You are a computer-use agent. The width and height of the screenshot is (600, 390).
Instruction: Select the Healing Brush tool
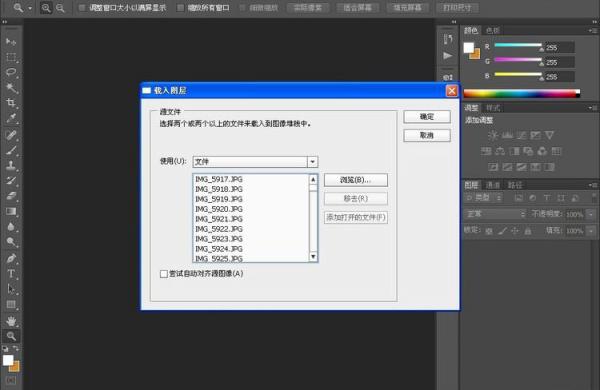(x=11, y=135)
